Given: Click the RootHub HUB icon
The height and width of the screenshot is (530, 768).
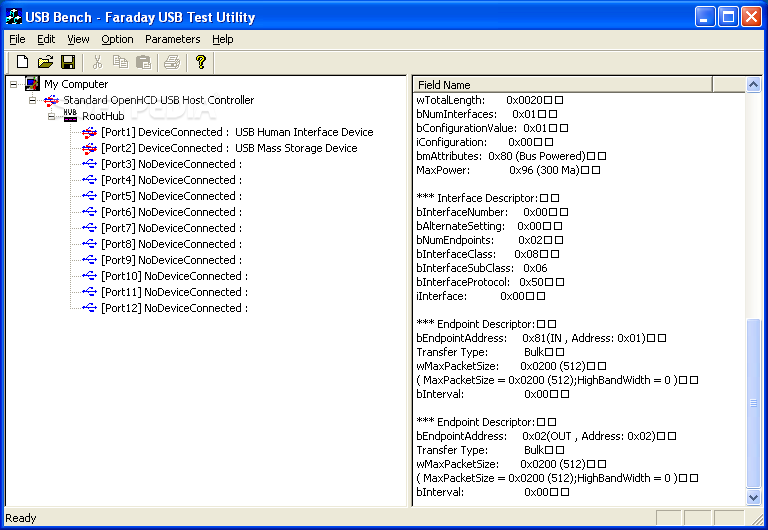Looking at the screenshot, I should point(71,116).
